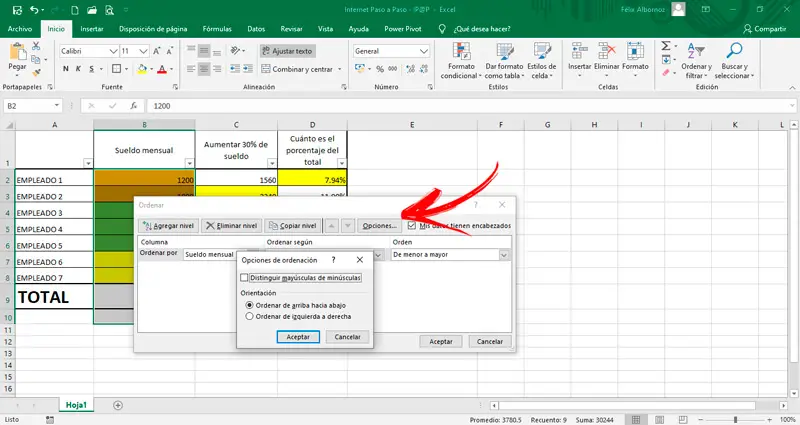Switch to the Disposición de página tab
The height and width of the screenshot is (425, 800).
[153, 29]
